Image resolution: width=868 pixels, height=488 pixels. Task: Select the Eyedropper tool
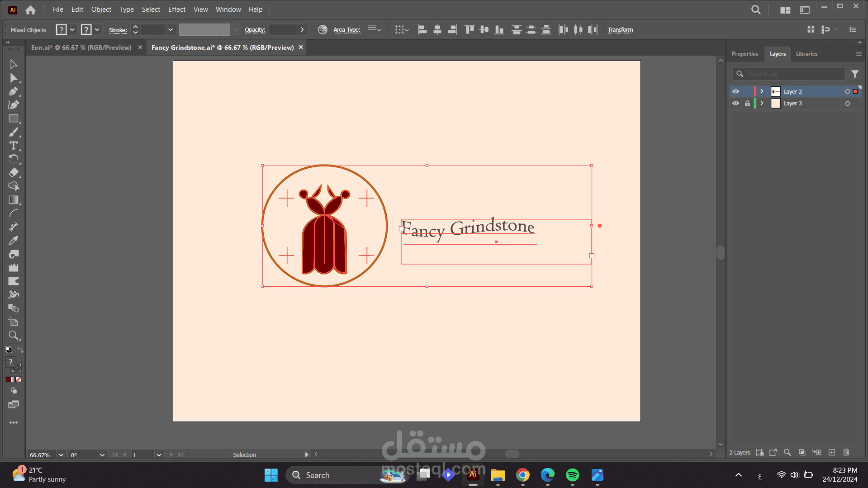(x=14, y=241)
